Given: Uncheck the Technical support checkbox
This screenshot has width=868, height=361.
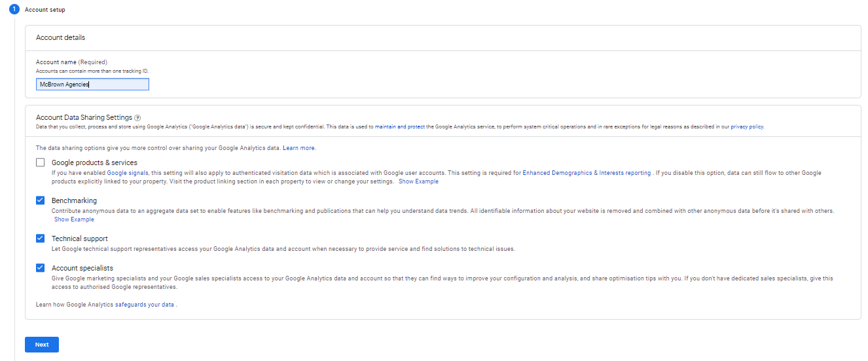Looking at the screenshot, I should 41,238.
